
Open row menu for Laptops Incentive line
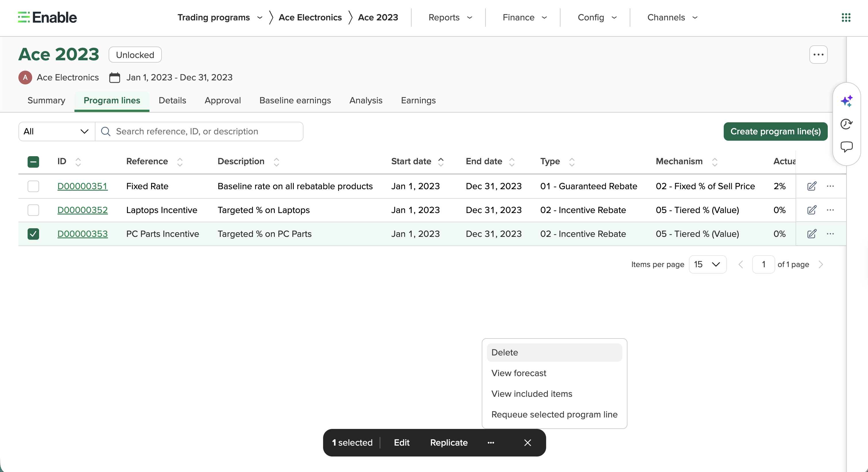(x=830, y=210)
